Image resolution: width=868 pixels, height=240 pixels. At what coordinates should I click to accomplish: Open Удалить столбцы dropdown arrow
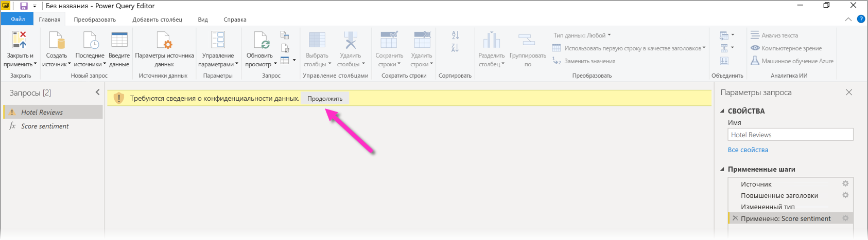(363, 64)
